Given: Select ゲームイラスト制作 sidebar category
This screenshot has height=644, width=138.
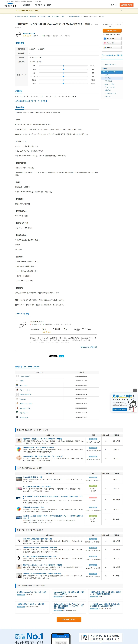Looking at the screenshot, I should pos(110,87).
